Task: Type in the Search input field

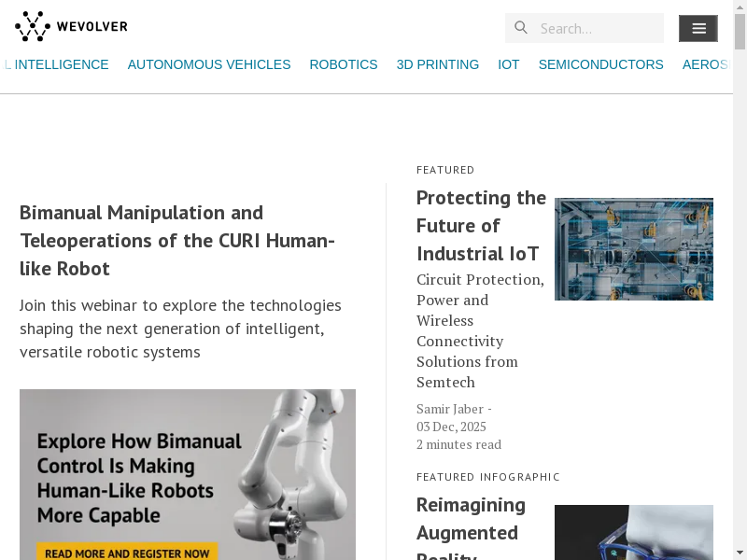Action: (x=598, y=28)
